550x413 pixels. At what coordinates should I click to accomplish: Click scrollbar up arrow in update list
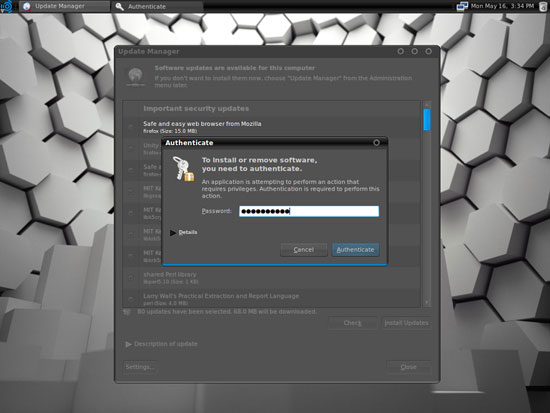coord(427,105)
